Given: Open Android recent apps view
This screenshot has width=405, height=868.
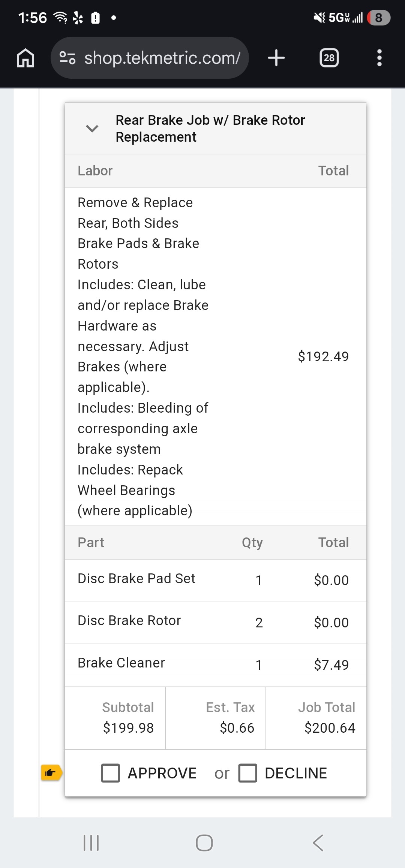Looking at the screenshot, I should pos(91,843).
